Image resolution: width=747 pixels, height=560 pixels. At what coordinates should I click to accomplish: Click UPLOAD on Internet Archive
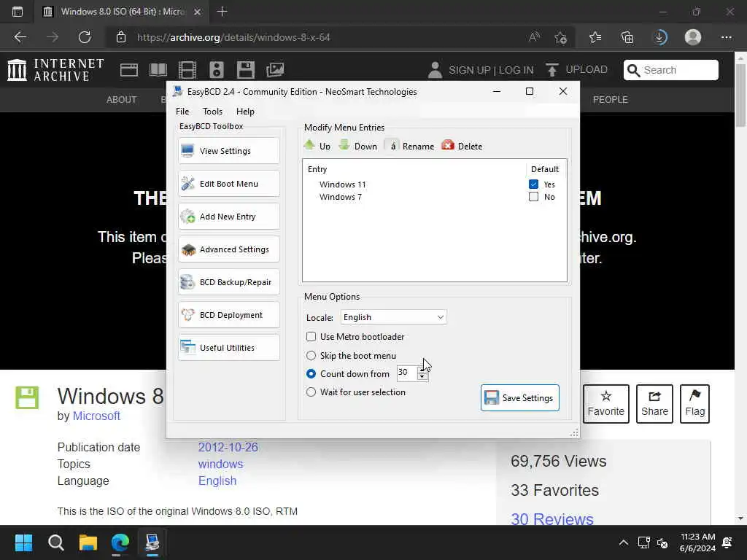coord(576,69)
